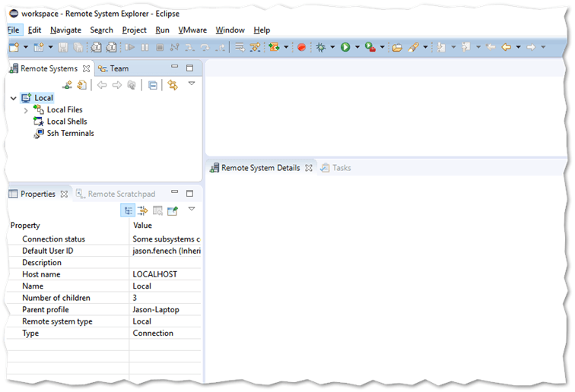Viewport: 575px width, 392px height.
Task: Click the Host name property row
Action: click(103, 274)
